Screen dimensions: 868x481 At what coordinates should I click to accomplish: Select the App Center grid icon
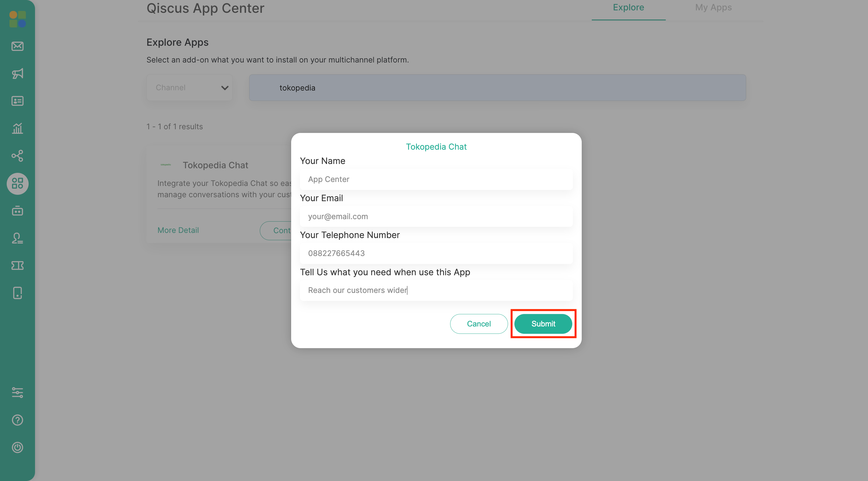18,183
